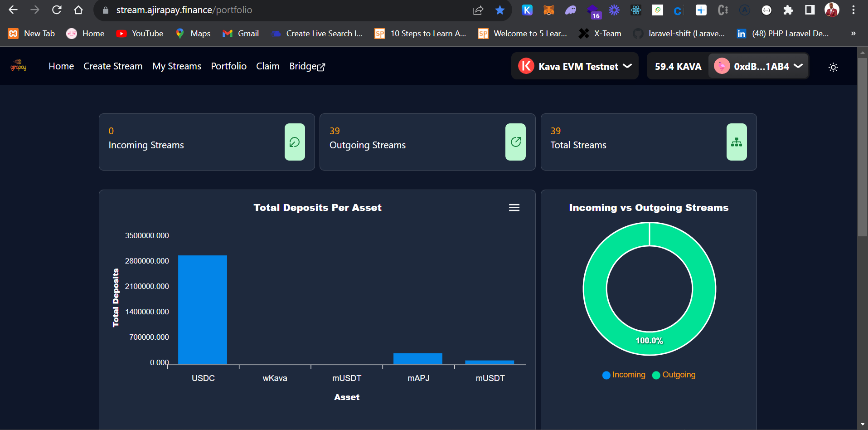
Task: Expand the Kava EVM Testnet network dropdown
Action: point(575,66)
